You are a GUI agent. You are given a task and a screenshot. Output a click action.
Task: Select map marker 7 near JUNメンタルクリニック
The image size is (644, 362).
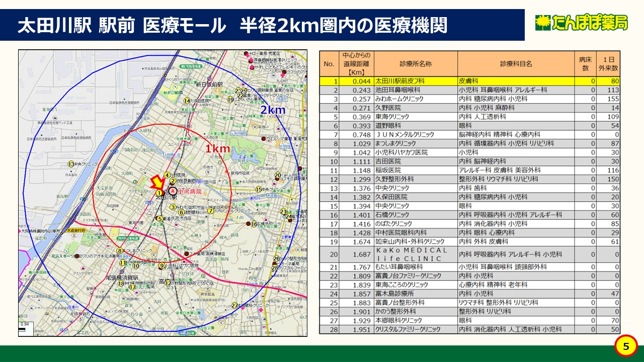pyautogui.click(x=210, y=211)
